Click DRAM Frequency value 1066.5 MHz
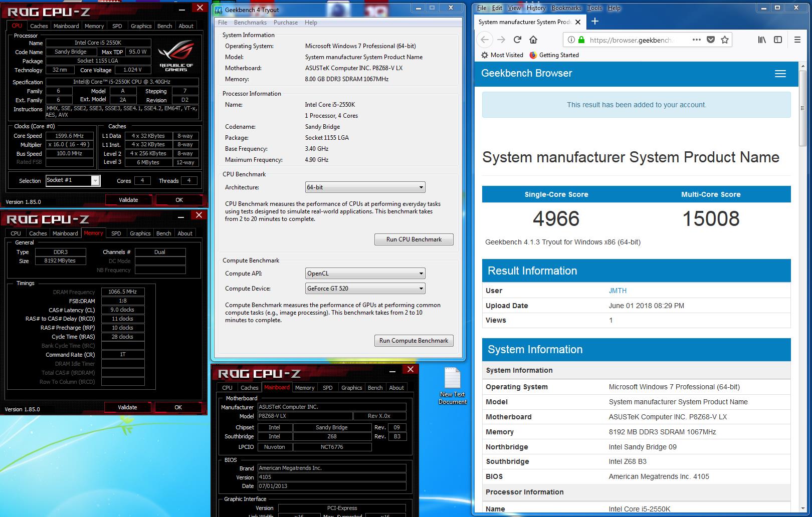Image resolution: width=812 pixels, height=517 pixels. click(123, 292)
